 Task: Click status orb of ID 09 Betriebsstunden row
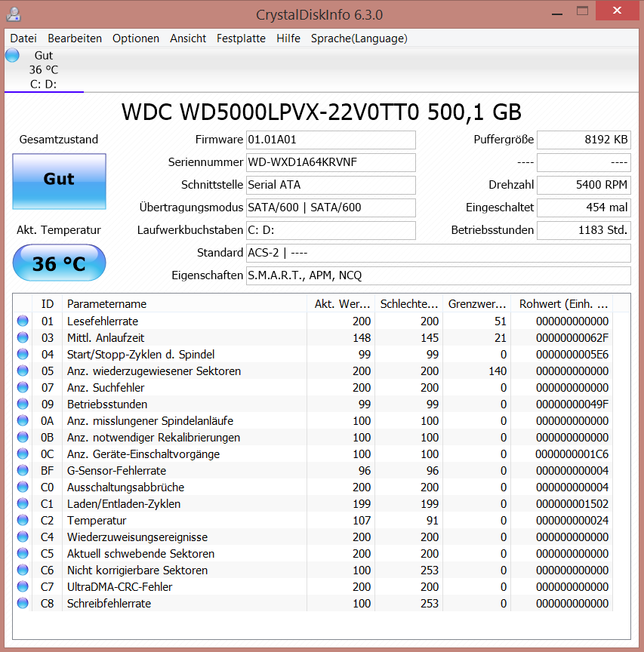pos(23,404)
